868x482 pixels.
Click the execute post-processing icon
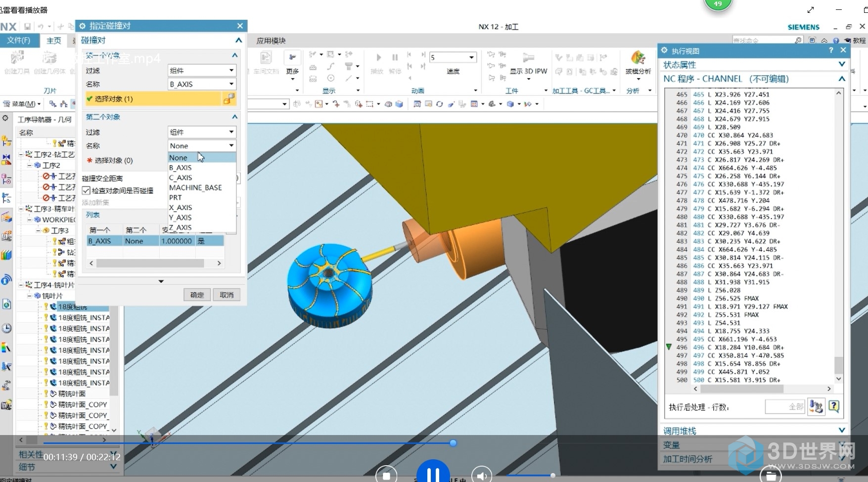point(816,407)
